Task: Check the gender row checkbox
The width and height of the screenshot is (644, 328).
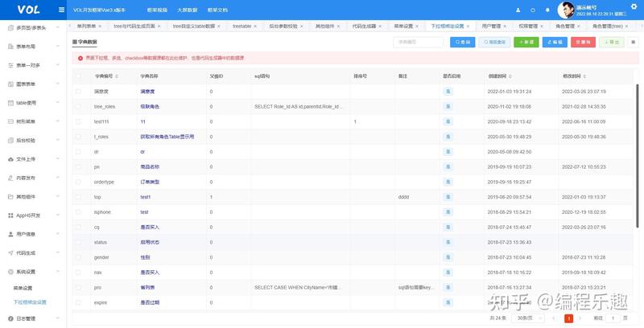Action: tap(78, 257)
